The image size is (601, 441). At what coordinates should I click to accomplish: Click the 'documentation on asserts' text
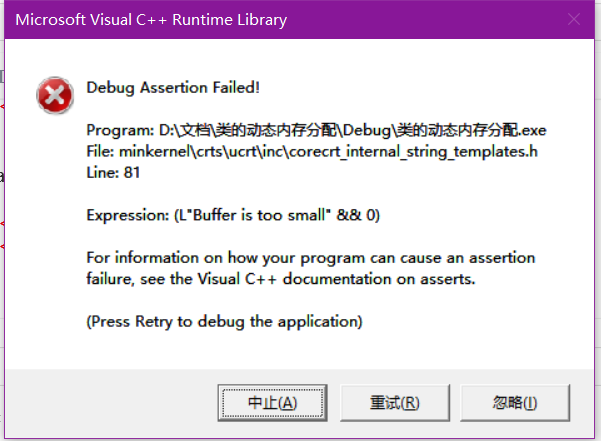point(378,279)
